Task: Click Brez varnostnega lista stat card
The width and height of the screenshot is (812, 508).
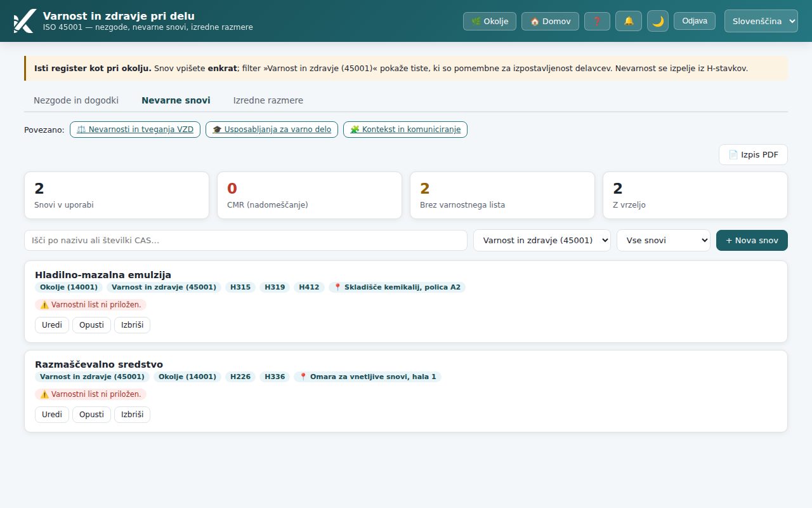Action: (502, 196)
